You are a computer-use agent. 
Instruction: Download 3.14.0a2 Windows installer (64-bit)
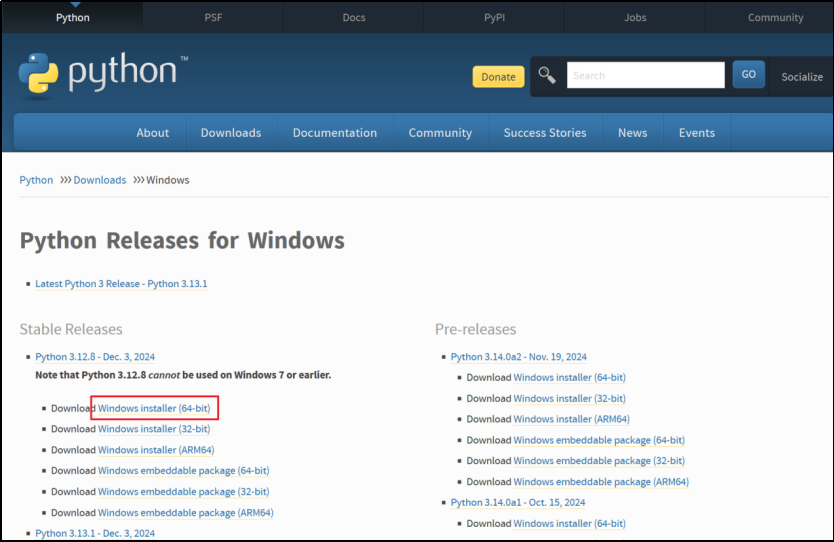click(570, 377)
